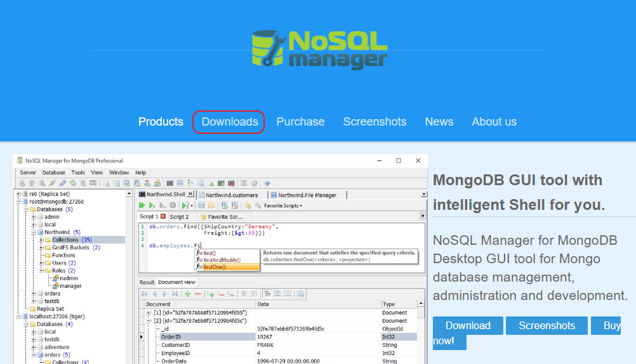Image resolution: width=636 pixels, height=364 pixels.
Task: Go to next document arrow
Action: [164, 294]
